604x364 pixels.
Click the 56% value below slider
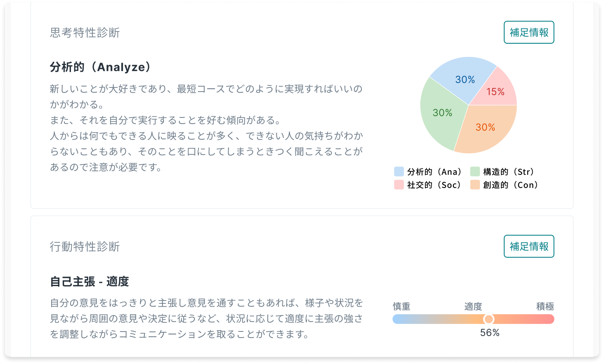tap(490, 333)
